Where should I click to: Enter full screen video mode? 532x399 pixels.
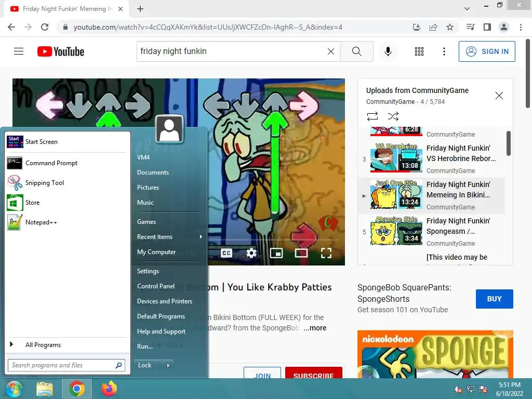coord(326,253)
